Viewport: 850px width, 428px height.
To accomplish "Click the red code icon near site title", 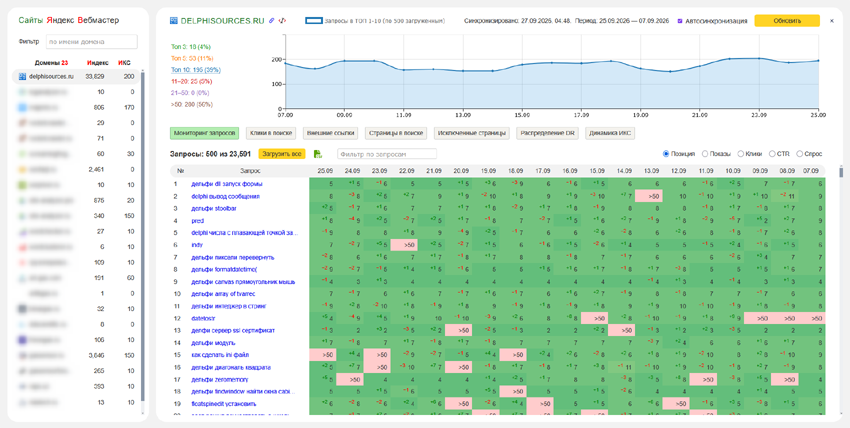I will (282, 21).
